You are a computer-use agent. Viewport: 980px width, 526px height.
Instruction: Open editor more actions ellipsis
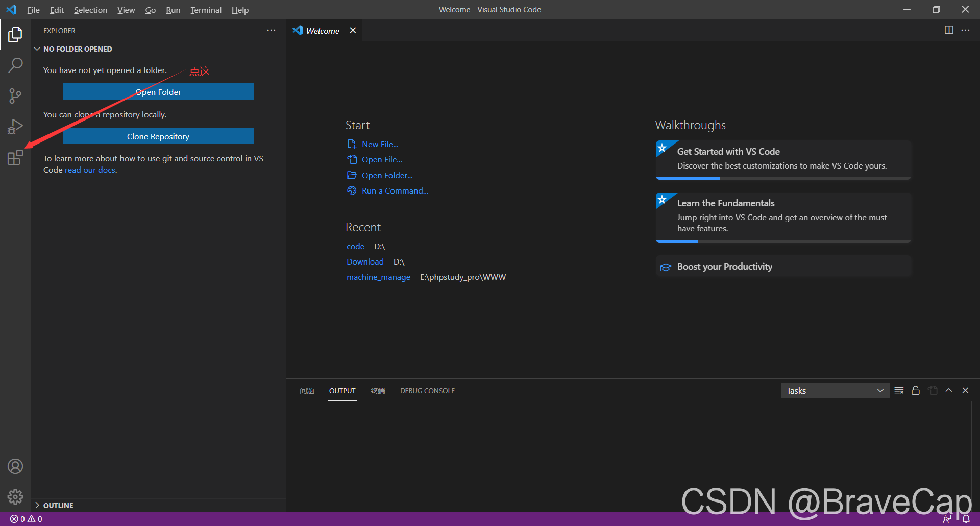(965, 30)
